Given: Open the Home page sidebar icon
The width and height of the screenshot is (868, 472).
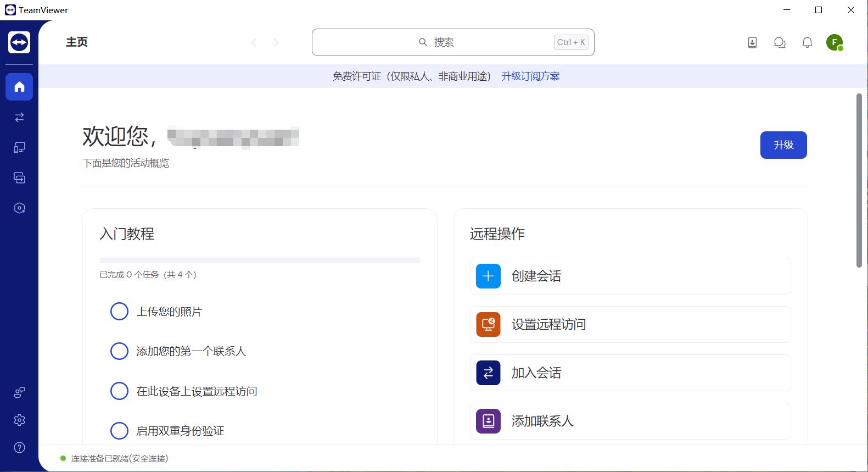Looking at the screenshot, I should click(19, 87).
